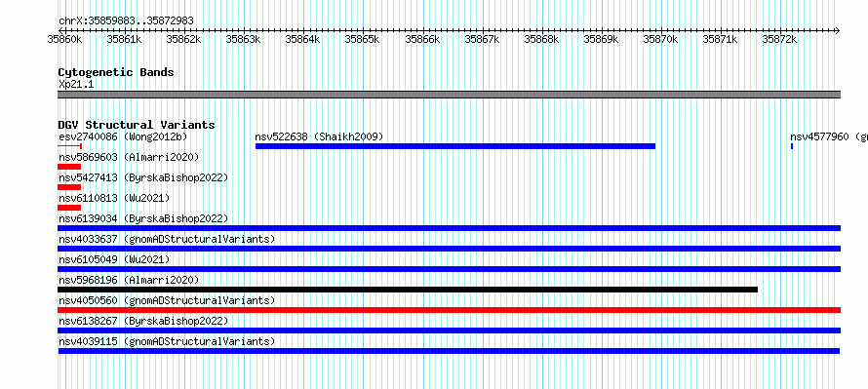Image resolution: width=868 pixels, height=389 pixels.
Task: Click the gray Xp21.1 cytogenetic band bar
Action: coord(449,95)
